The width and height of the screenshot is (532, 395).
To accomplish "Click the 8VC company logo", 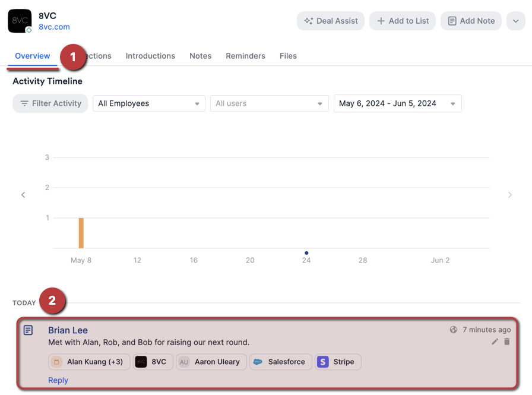I will (19, 21).
